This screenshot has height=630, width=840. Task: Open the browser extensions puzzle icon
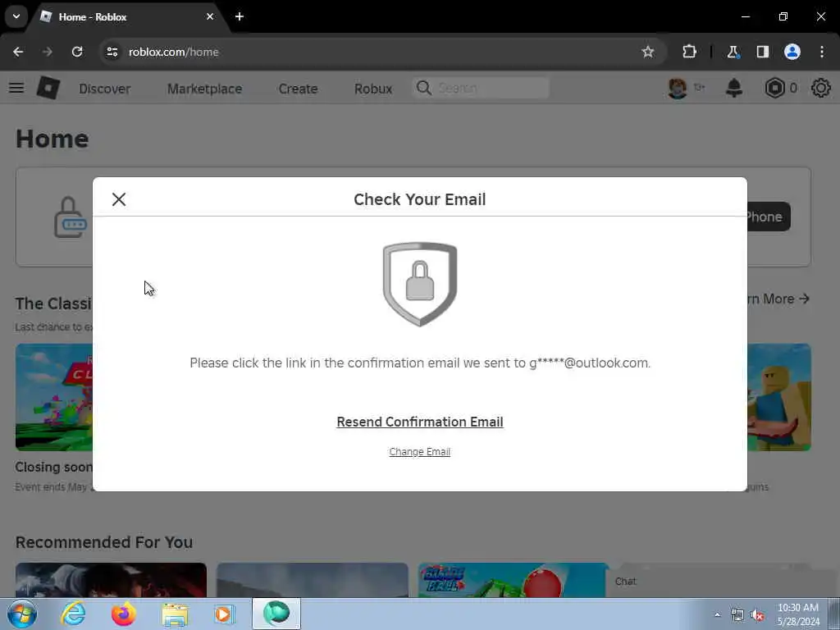point(689,52)
